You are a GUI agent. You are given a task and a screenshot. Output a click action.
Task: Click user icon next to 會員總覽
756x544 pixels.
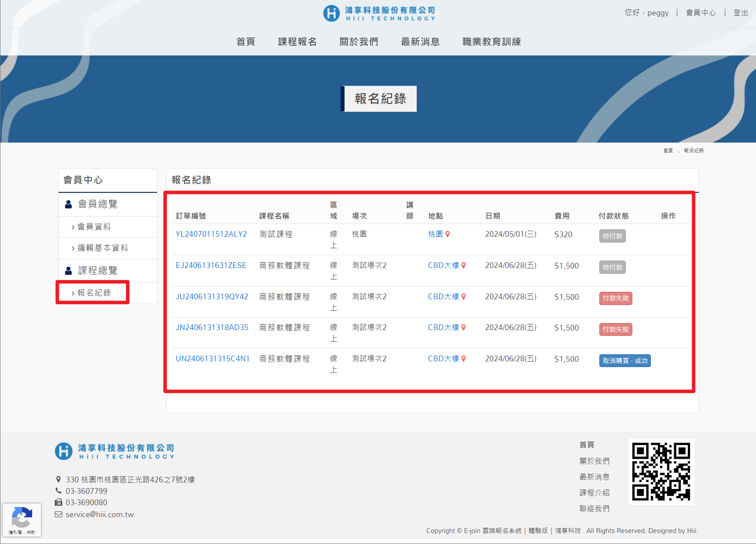69,205
